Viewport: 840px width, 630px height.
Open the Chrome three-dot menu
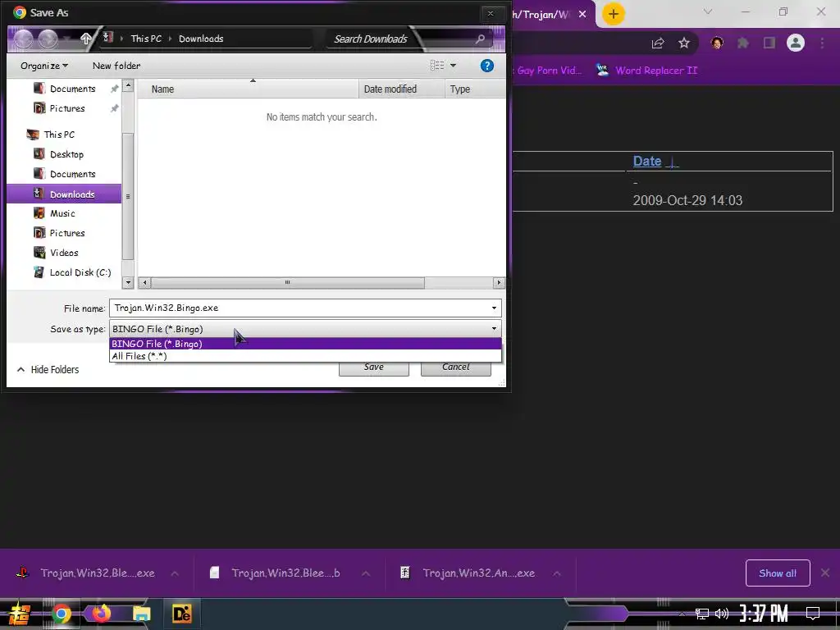pyautogui.click(x=822, y=43)
